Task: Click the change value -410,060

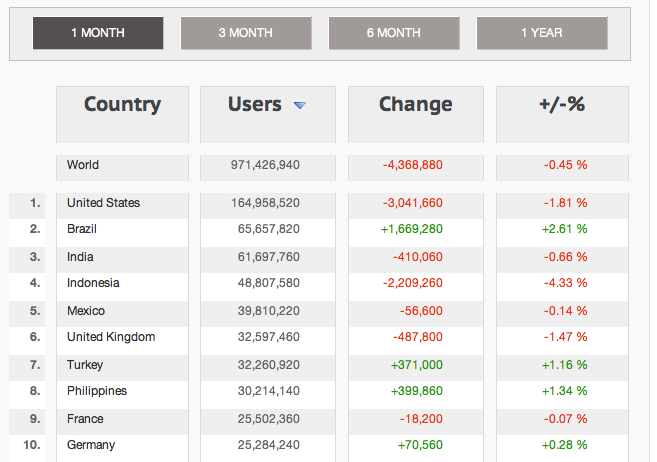Action: [418, 257]
